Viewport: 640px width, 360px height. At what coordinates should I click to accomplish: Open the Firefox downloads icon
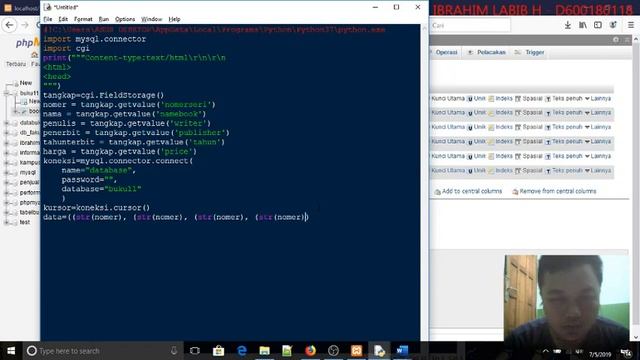pos(568,25)
